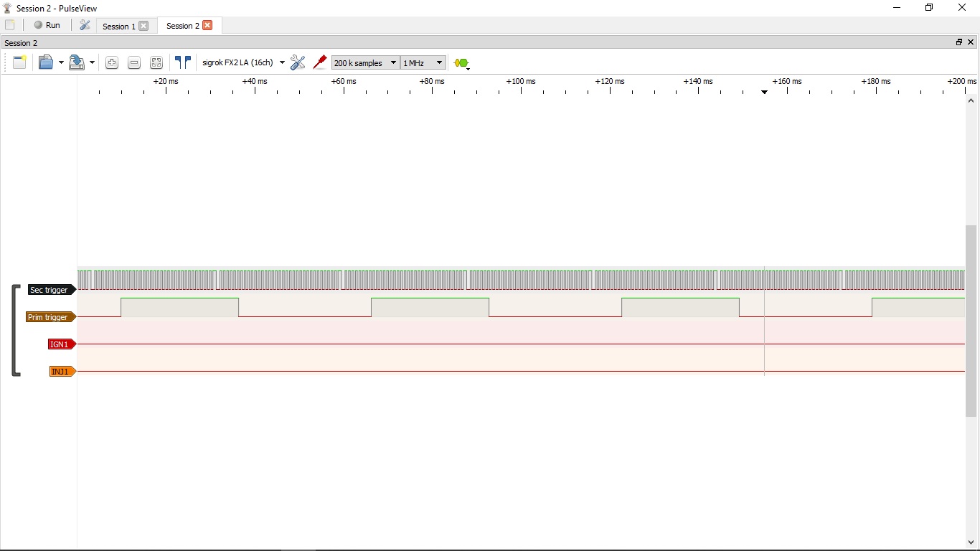Screen dimensions: 980x551
Task: Click the new view icon in session toolbar
Action: point(20,62)
